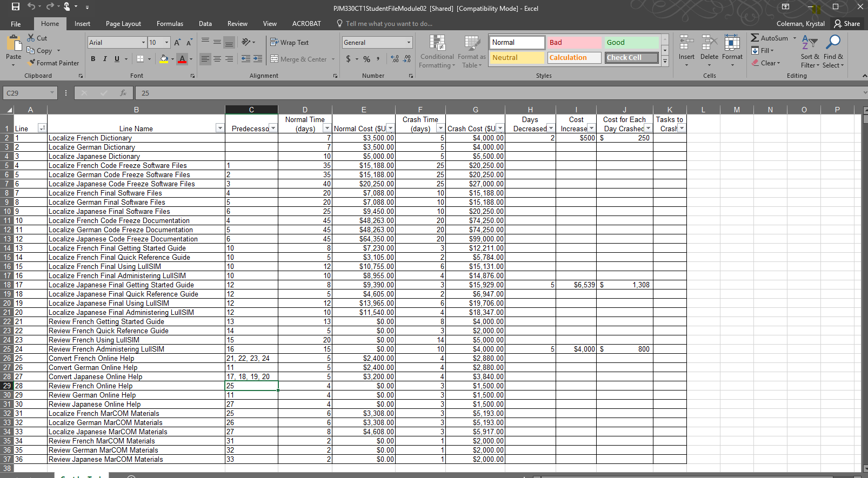
Task: Switch to the Page Layout tab
Action: tap(123, 24)
